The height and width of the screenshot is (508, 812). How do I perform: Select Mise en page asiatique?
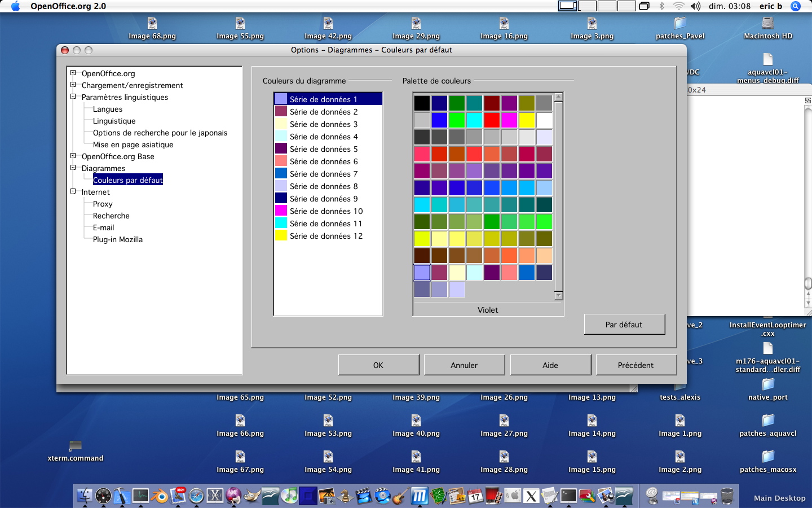[x=133, y=144]
